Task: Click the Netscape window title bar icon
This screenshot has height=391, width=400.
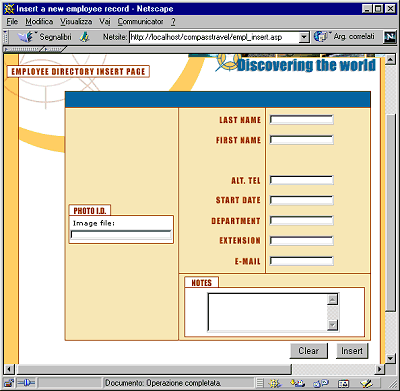Action: (9, 9)
